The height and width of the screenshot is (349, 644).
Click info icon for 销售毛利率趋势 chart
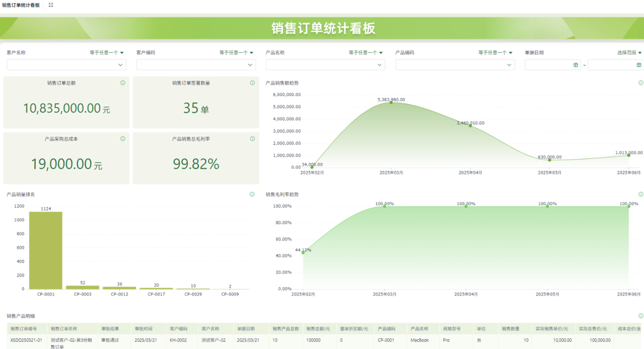coord(640,194)
